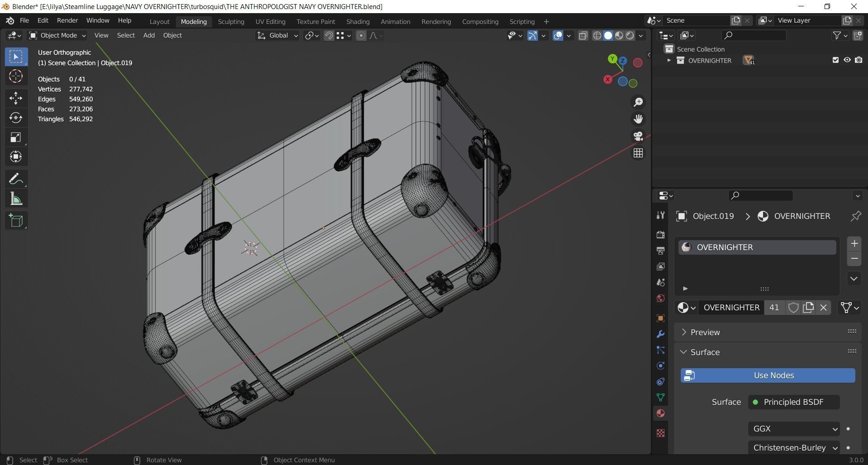Open the Render menu

(x=67, y=21)
